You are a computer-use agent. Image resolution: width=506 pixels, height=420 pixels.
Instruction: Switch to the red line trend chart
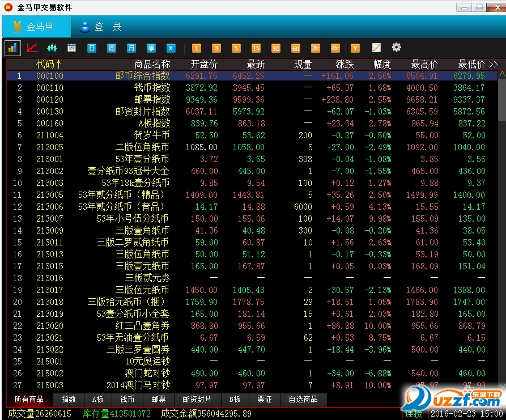[32, 48]
